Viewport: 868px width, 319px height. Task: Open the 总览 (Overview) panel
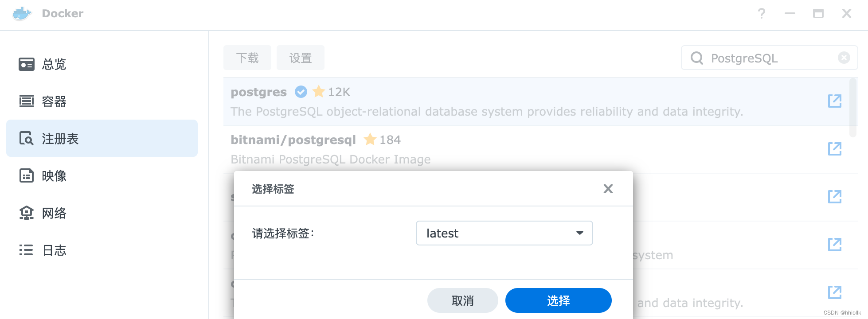(53, 64)
